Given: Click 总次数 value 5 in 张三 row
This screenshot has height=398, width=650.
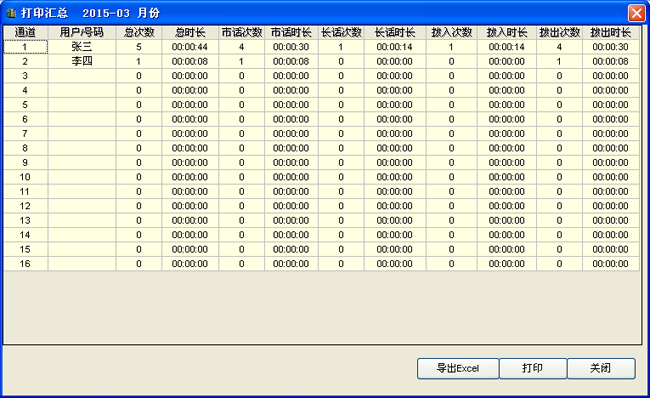Looking at the screenshot, I should coord(139,47).
